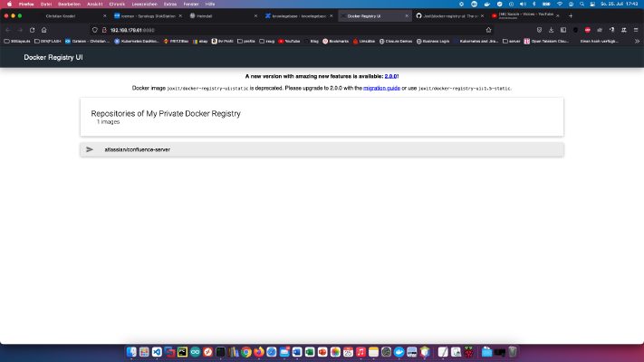This screenshot has height=362, width=644.
Task: Open the Firefox hamburger menu
Action: coord(636,30)
